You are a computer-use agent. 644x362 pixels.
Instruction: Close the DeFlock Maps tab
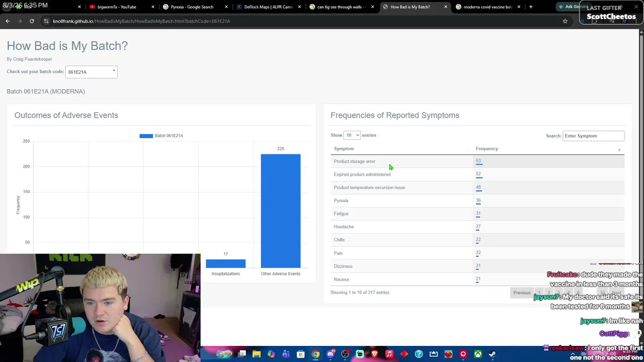[299, 7]
